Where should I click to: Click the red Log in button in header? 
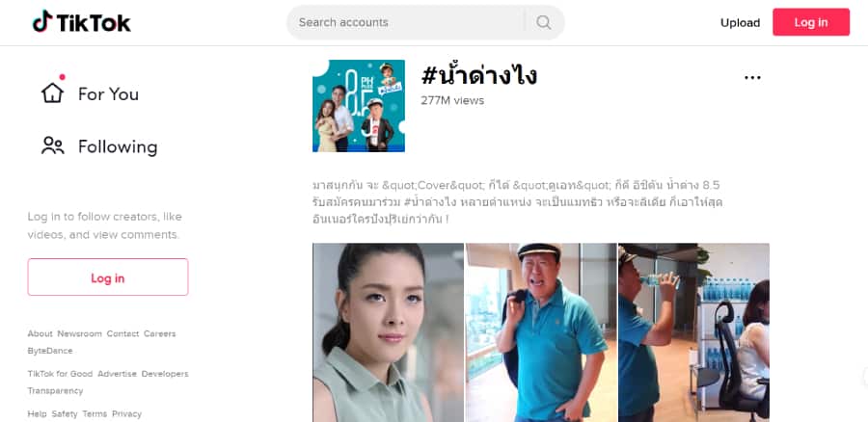click(x=811, y=22)
